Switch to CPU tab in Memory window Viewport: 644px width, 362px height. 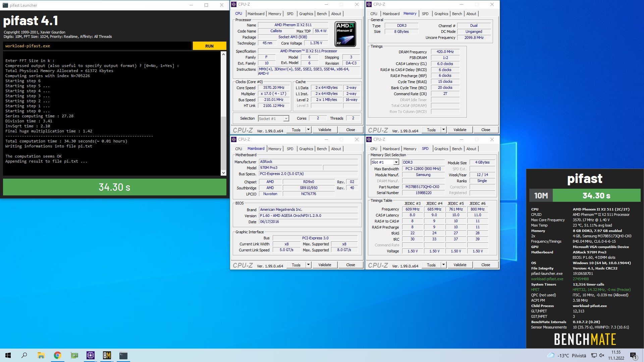tap(374, 14)
